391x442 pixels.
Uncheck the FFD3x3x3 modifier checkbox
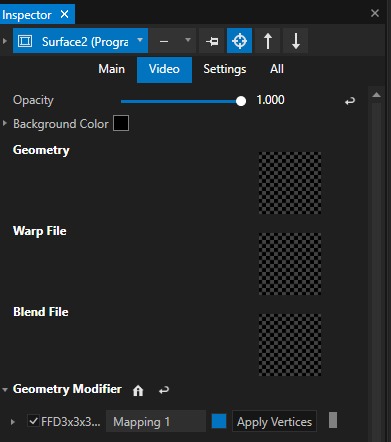pyautogui.click(x=33, y=421)
